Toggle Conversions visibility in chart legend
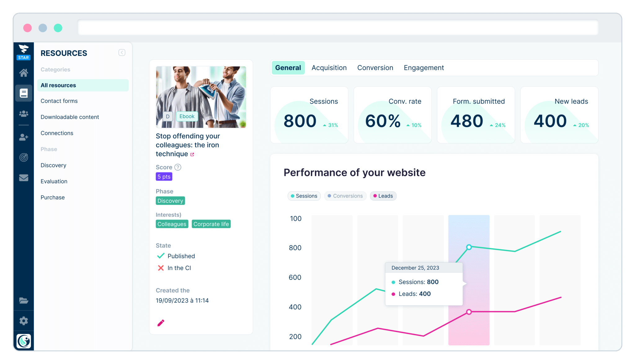 pyautogui.click(x=346, y=196)
